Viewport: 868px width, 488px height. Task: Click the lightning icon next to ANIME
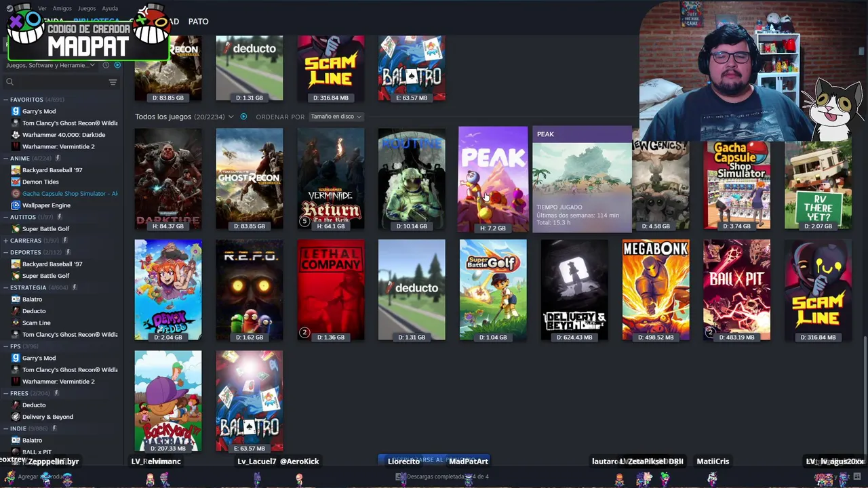[x=58, y=159]
